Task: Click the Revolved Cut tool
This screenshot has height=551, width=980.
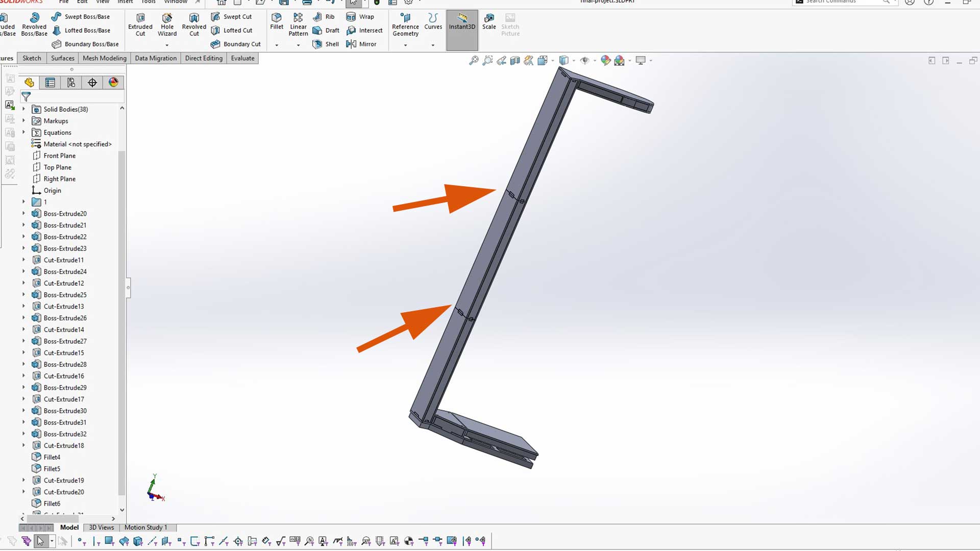Action: 194,24
